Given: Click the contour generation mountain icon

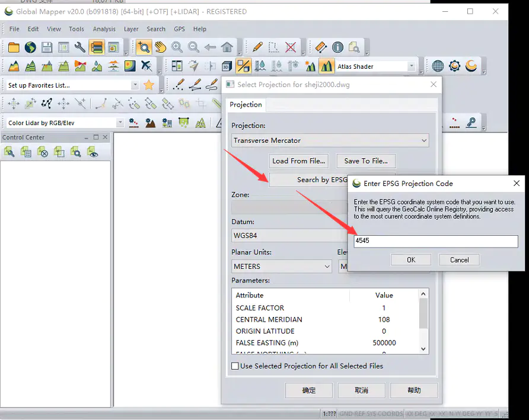Looking at the screenshot, I should [30, 66].
